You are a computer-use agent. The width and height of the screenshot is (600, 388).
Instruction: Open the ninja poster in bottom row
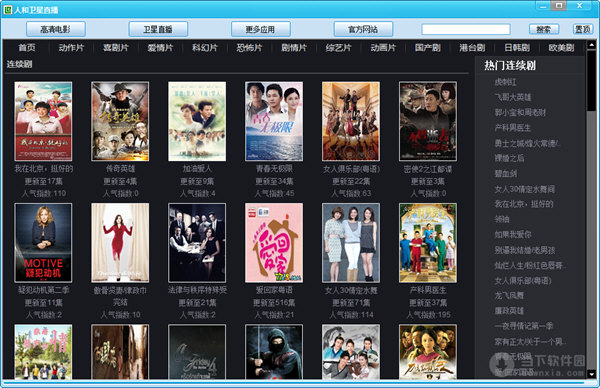coord(274,352)
